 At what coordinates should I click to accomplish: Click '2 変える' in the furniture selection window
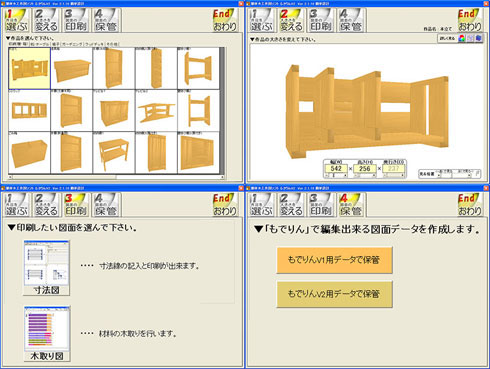click(x=46, y=20)
